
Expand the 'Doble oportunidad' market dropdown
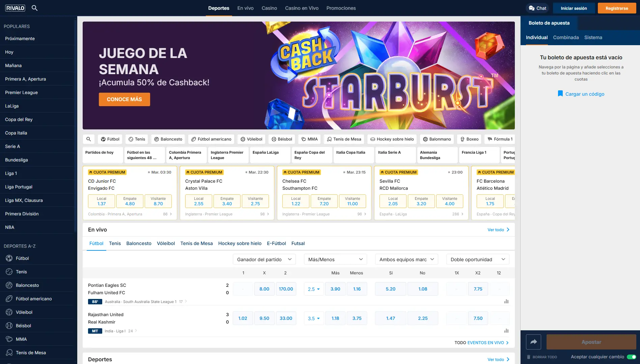pos(477,259)
